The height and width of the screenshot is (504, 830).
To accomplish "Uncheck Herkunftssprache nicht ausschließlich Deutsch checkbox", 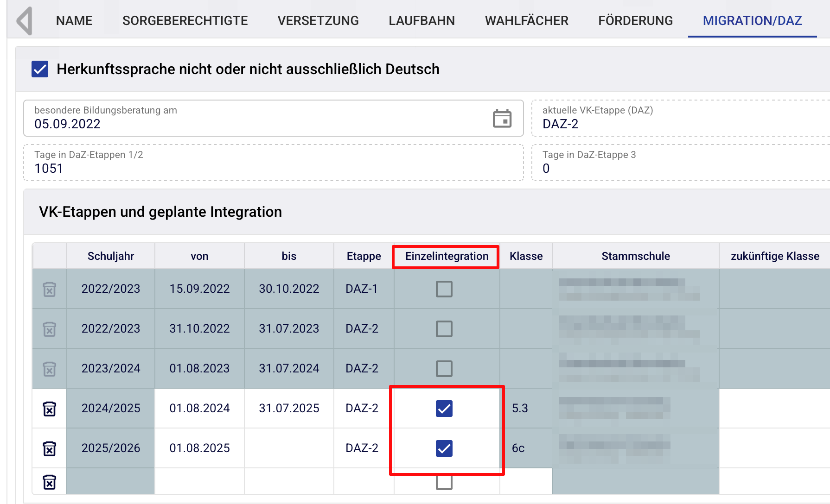I will tap(40, 69).
